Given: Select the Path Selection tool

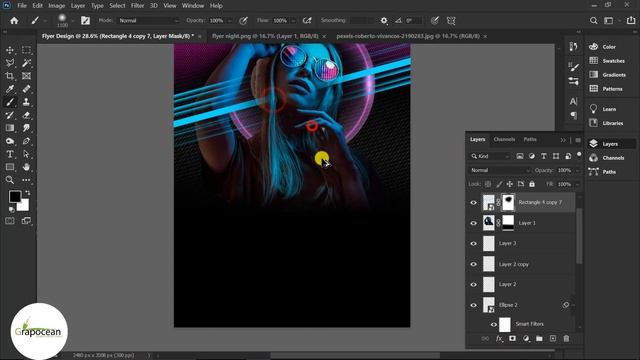Looking at the screenshot, I should pos(26,154).
